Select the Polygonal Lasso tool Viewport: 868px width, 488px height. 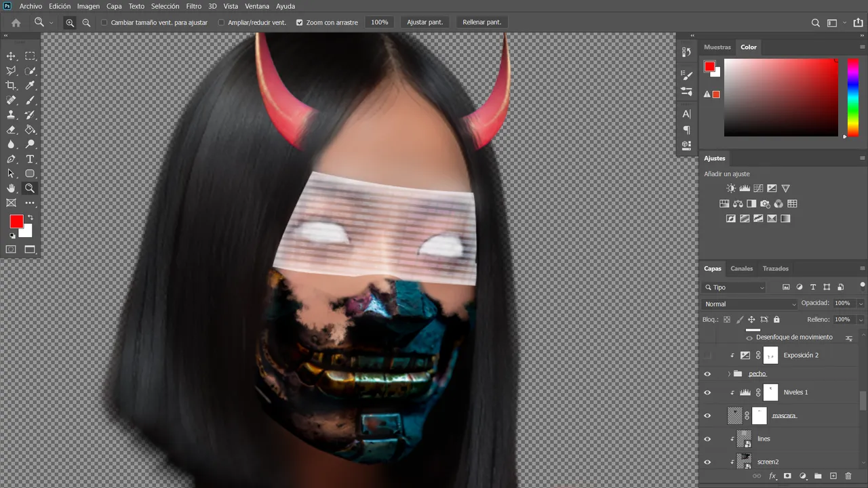11,71
